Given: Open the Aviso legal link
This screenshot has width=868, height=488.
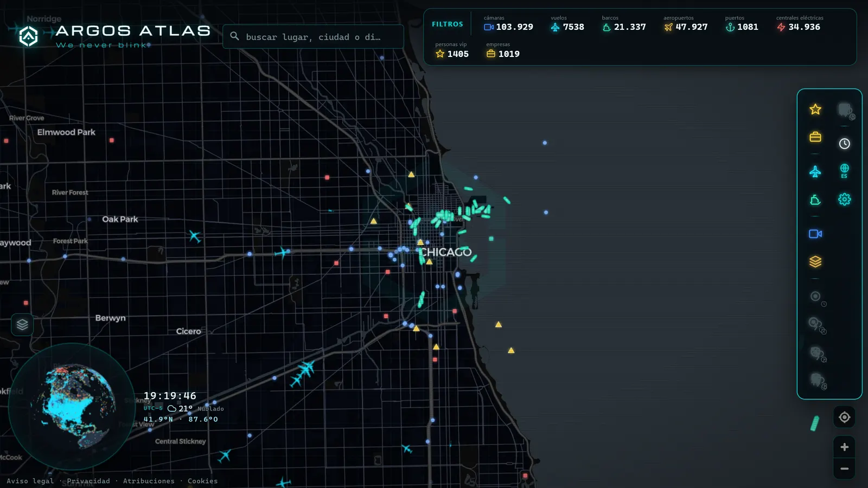Looking at the screenshot, I should (30, 481).
